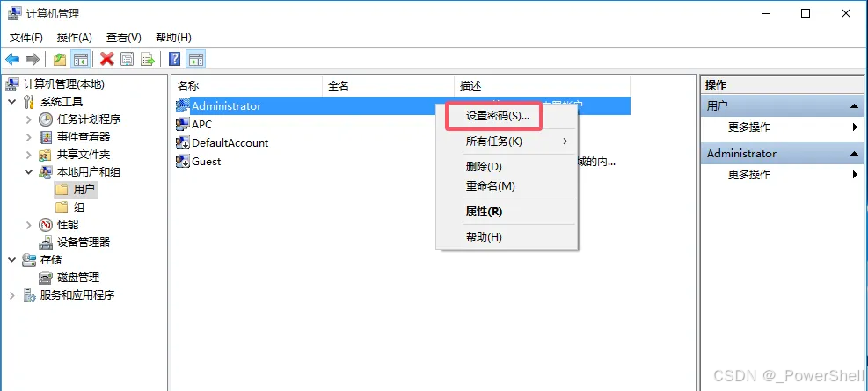This screenshot has width=868, height=391.
Task: Open the 帮助(H) menu in menu bar
Action: tap(174, 38)
